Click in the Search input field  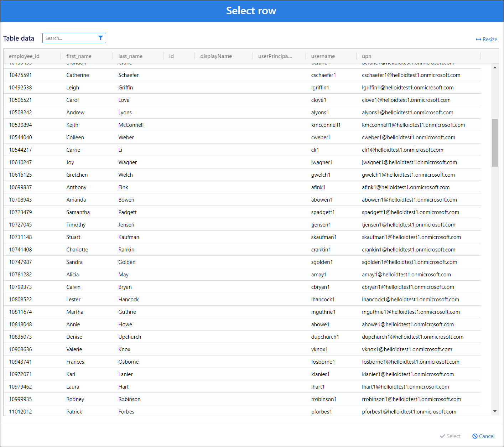click(x=70, y=38)
